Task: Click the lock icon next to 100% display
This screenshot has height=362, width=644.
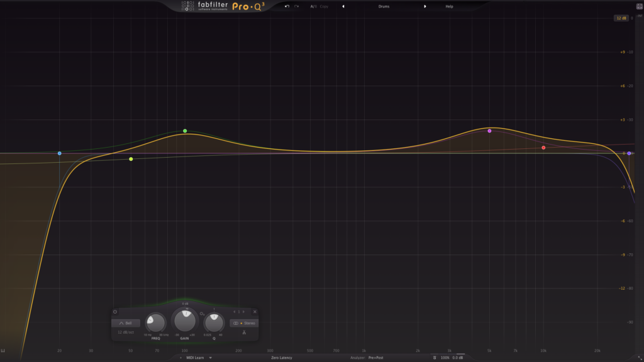Action: tap(435, 357)
